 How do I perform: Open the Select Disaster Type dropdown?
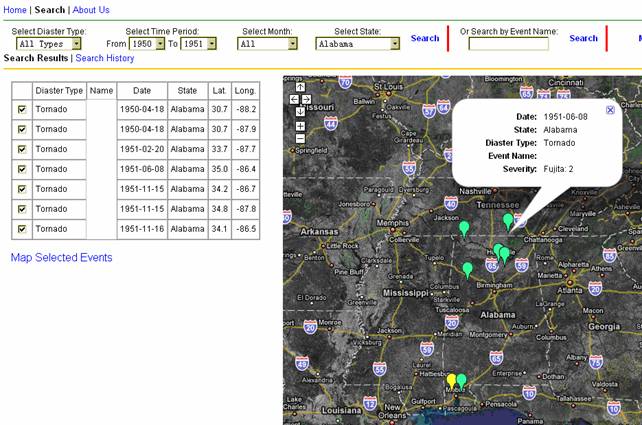click(x=76, y=44)
